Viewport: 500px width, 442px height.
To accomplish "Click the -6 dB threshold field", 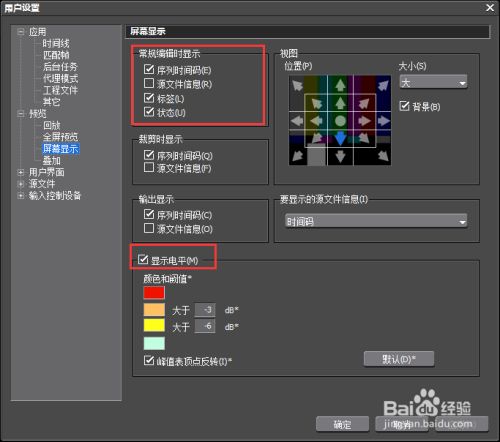I will 205,326.
